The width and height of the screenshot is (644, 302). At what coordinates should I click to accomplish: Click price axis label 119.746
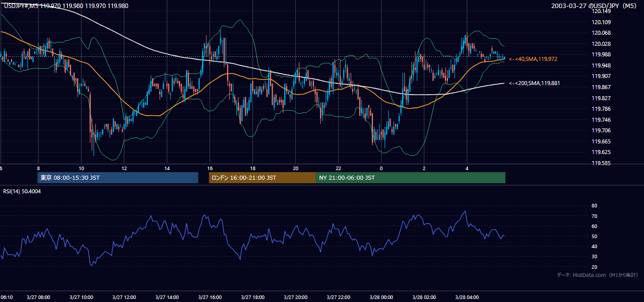[x=602, y=120]
